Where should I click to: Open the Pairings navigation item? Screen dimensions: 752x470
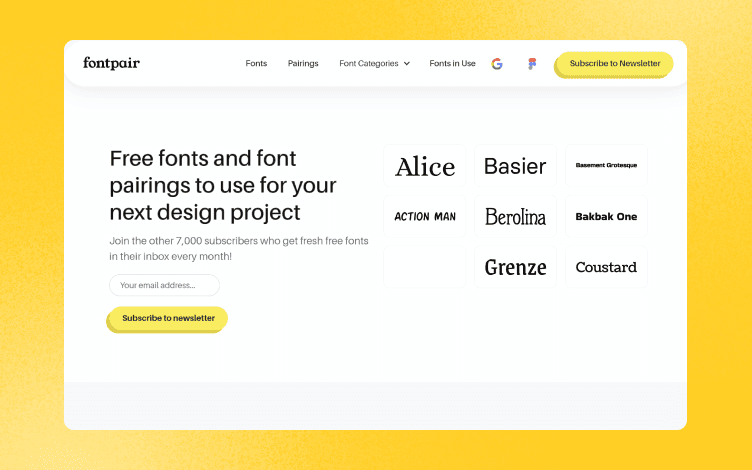click(x=303, y=63)
